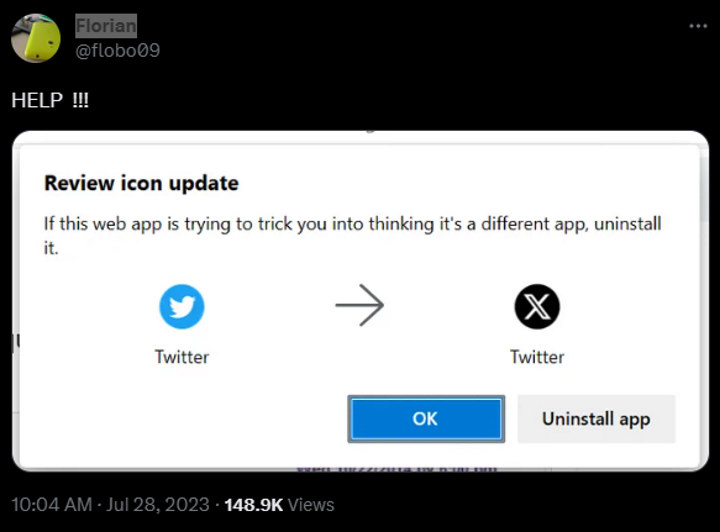Click the black X logo icon

(537, 307)
